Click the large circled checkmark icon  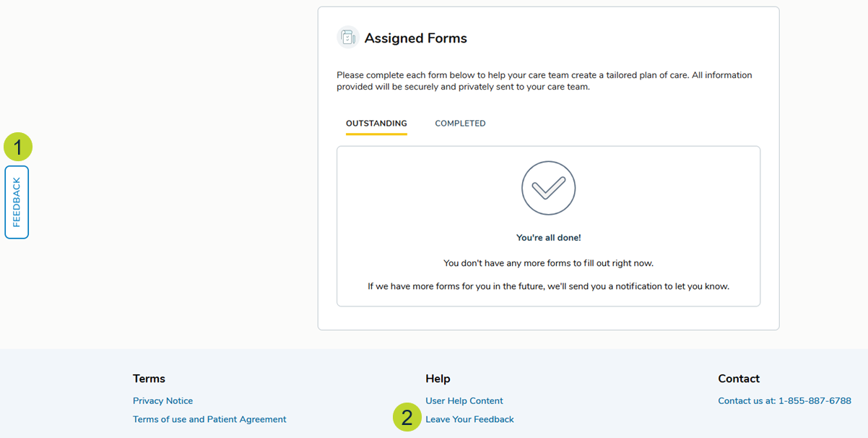tap(549, 188)
